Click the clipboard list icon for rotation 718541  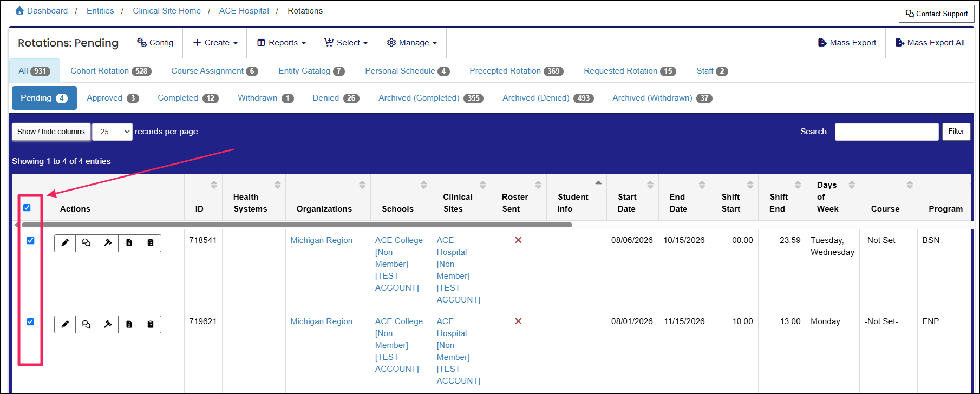pyautogui.click(x=151, y=243)
